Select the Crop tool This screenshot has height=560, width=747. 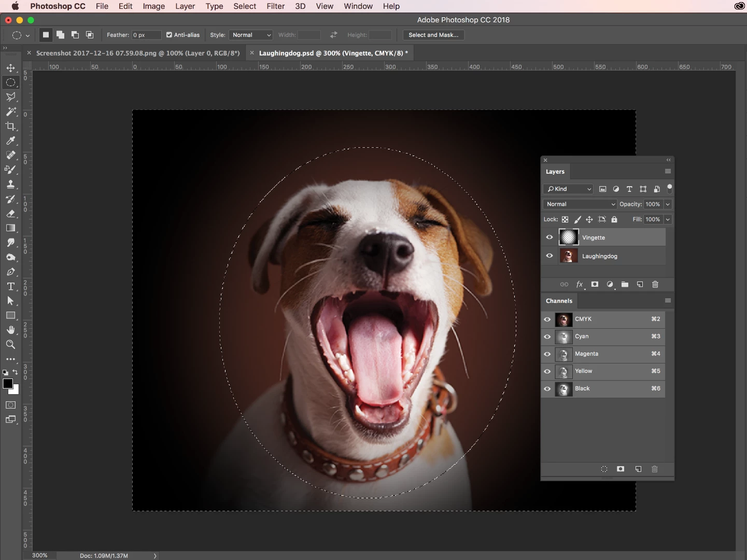tap(10, 126)
